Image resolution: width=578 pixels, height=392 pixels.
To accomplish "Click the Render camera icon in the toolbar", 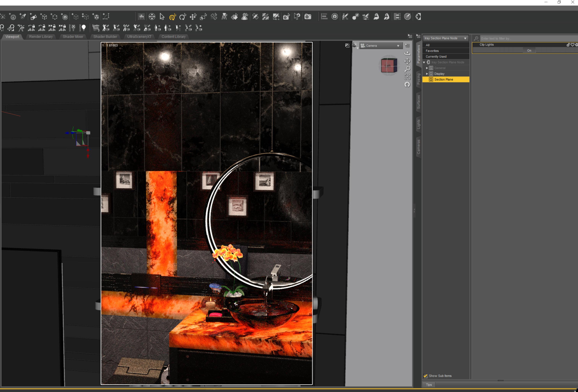I will 308,17.
